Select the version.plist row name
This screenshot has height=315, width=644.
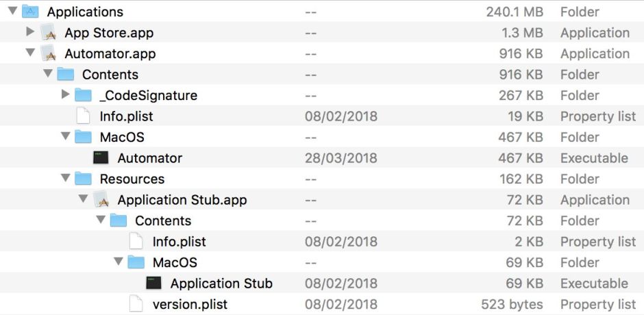point(190,304)
